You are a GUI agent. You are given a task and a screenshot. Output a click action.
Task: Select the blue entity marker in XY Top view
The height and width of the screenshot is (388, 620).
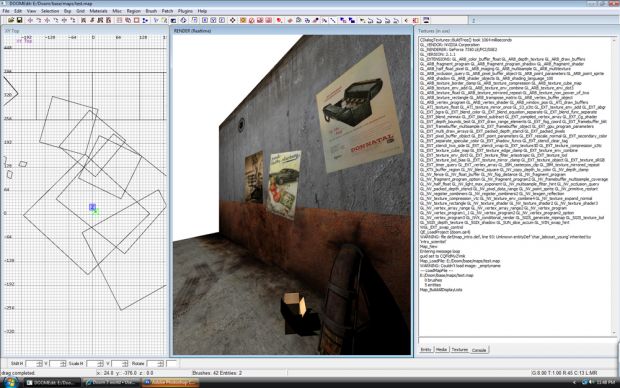coord(92,207)
